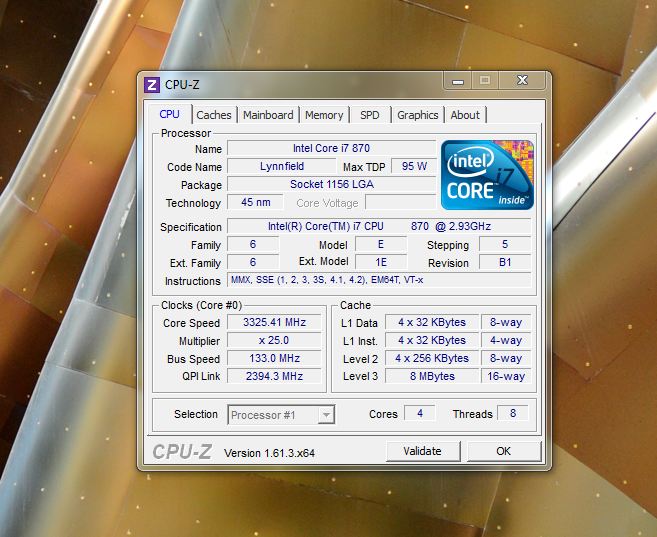Image resolution: width=657 pixels, height=537 pixels.
Task: Click the Stepping value 5
Action: pyautogui.click(x=505, y=245)
